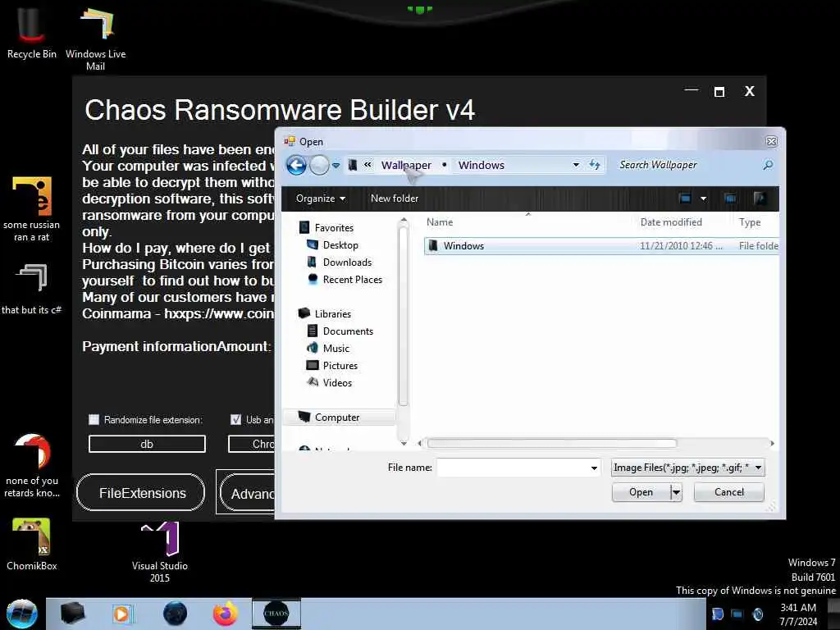840x630 pixels.
Task: Open ChomikBox desktop icon
Action: (x=32, y=545)
